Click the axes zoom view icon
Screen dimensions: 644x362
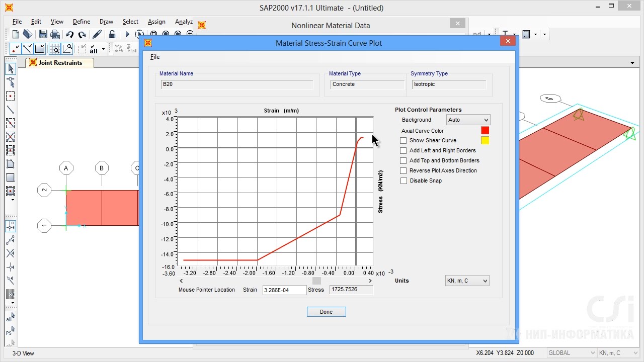67,49
